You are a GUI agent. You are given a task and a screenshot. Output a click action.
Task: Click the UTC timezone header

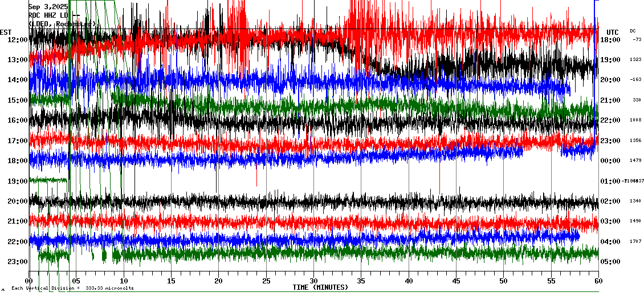click(x=612, y=32)
